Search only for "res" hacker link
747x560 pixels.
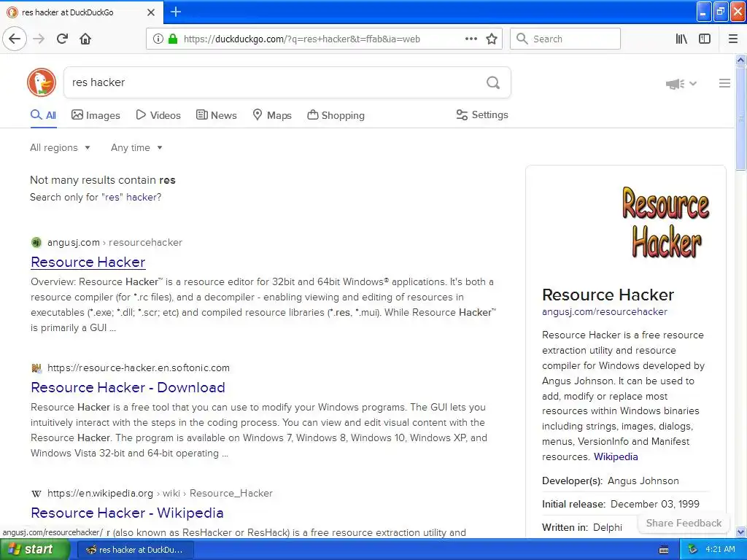point(96,197)
